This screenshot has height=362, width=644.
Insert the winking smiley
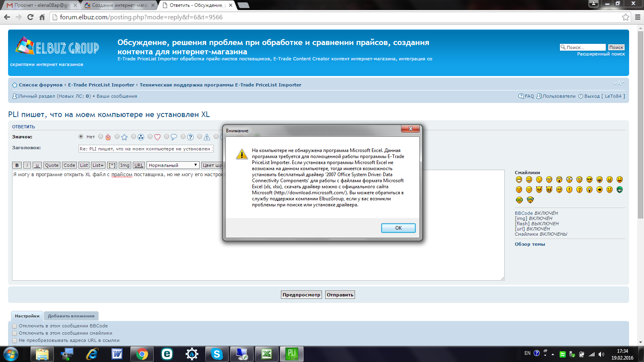click(x=539, y=179)
